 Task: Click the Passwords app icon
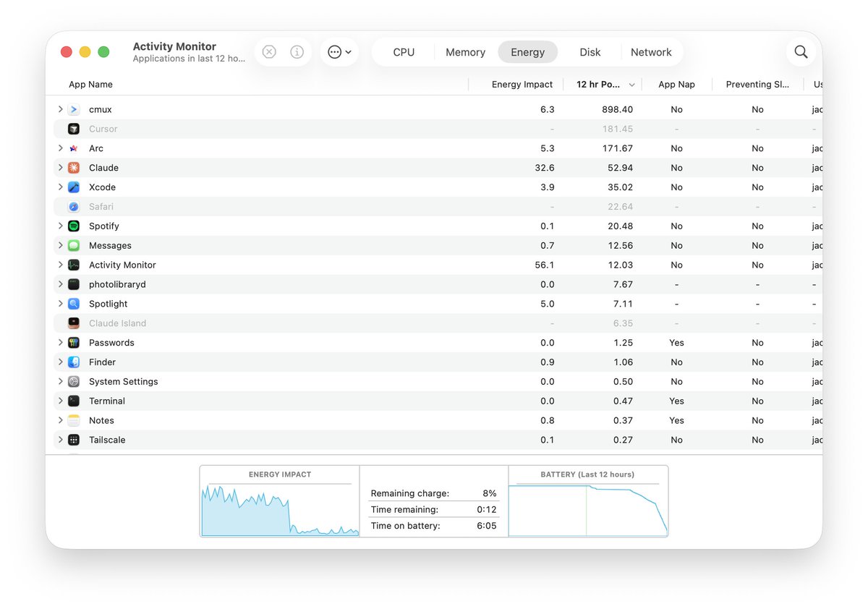coord(74,343)
